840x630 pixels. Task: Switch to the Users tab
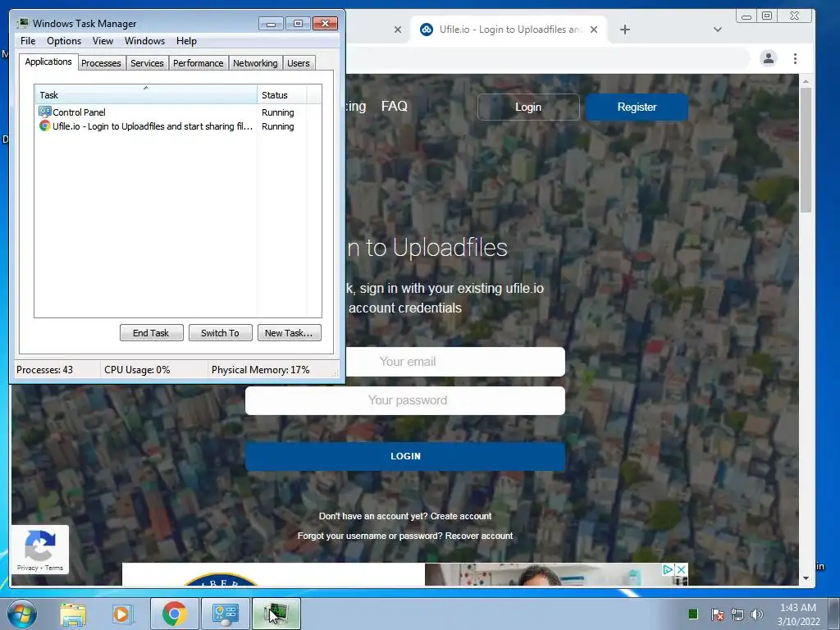click(299, 63)
